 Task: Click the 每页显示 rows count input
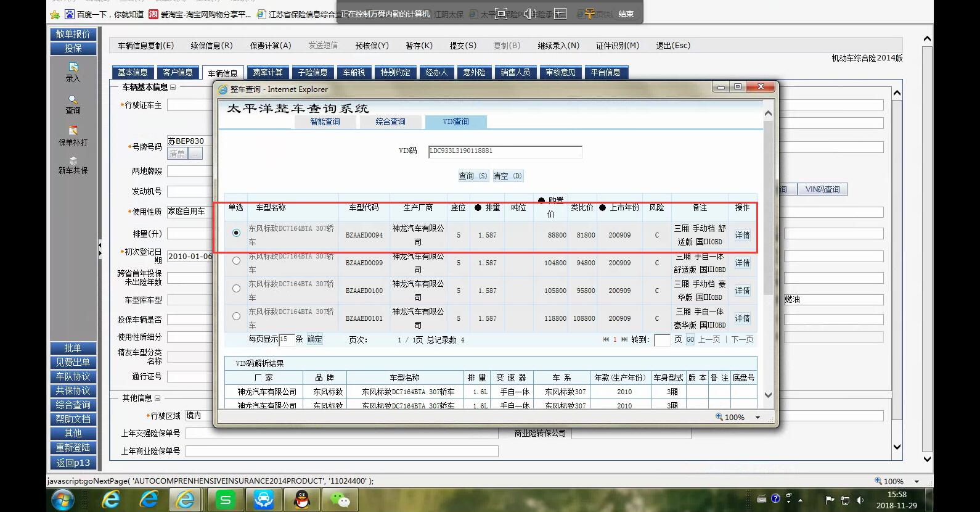[x=287, y=339]
